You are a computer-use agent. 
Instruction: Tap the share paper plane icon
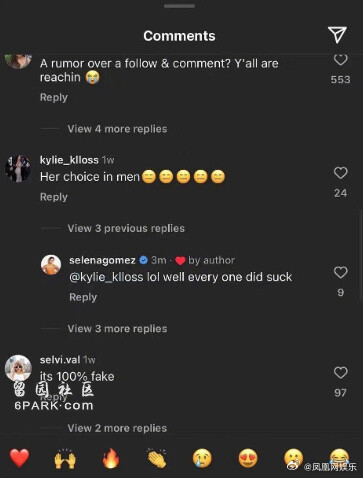pos(337,35)
